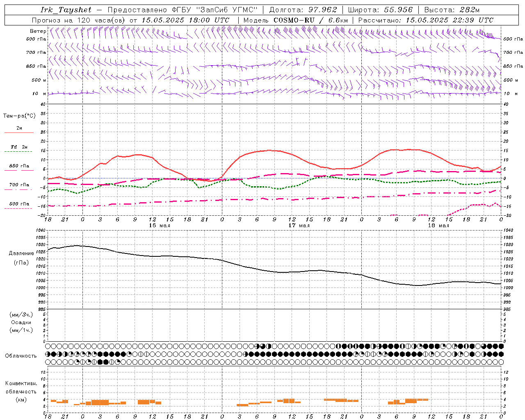This screenshot has height=420, width=525.
Task: Click the station title "Irk_Tayshet"
Action: tap(66, 10)
